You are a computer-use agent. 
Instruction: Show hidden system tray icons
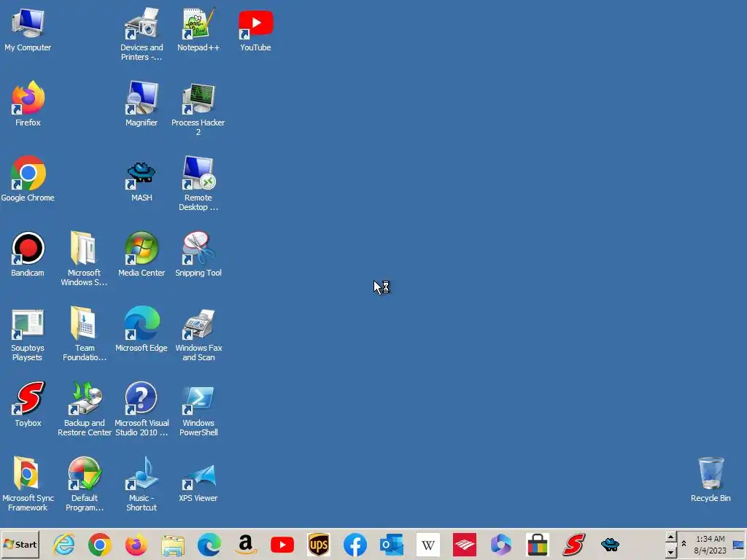pos(684,543)
